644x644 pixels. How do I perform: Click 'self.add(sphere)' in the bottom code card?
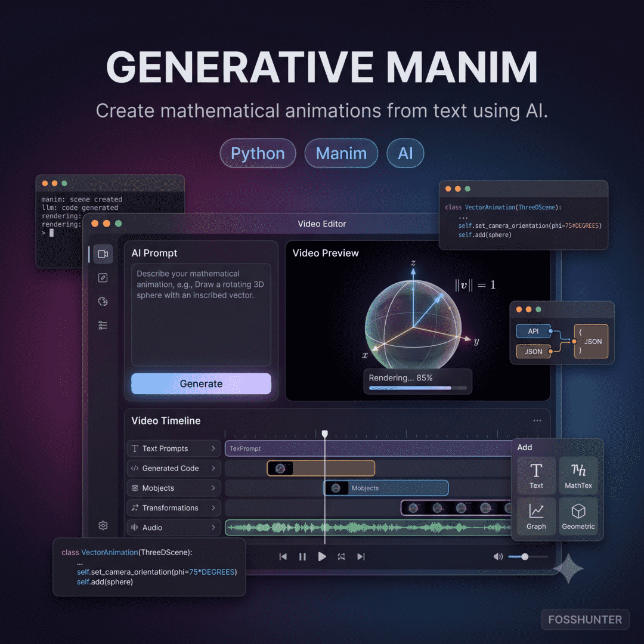coord(105,581)
